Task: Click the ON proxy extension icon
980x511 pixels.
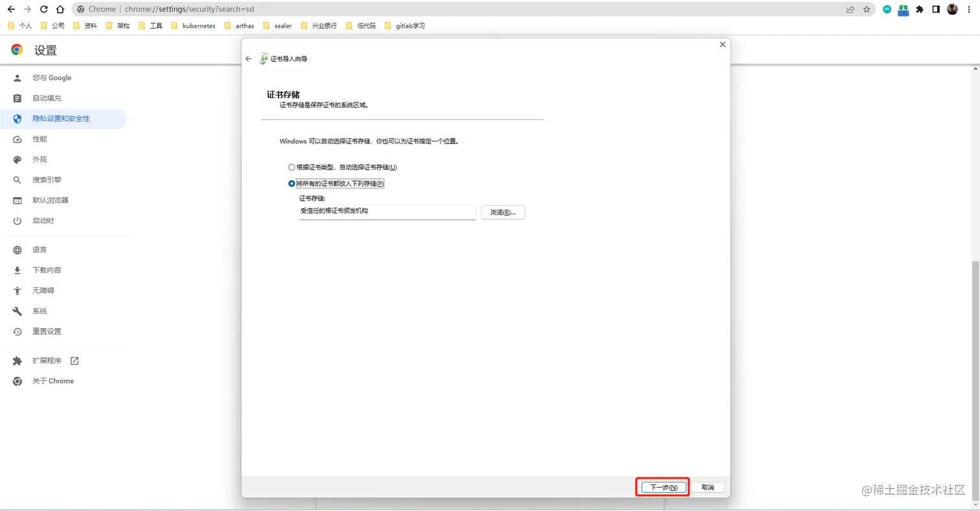Action: 903,10
